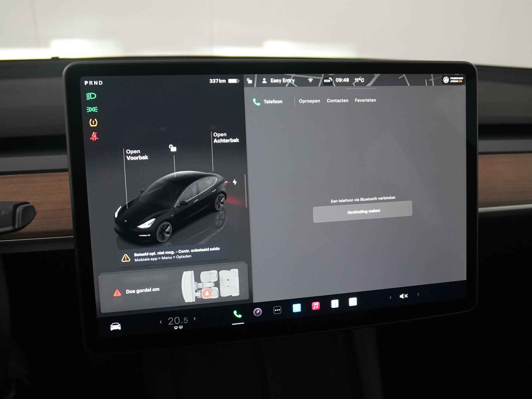
Task: Open the more options (three dots) menu
Action: (x=277, y=310)
